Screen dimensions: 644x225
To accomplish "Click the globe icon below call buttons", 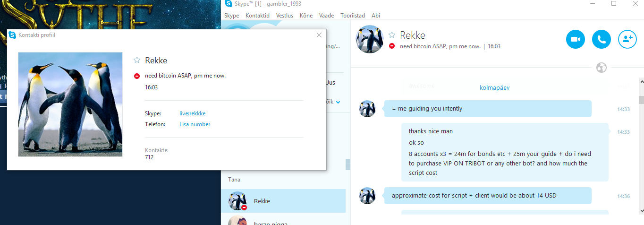I will pos(602,67).
